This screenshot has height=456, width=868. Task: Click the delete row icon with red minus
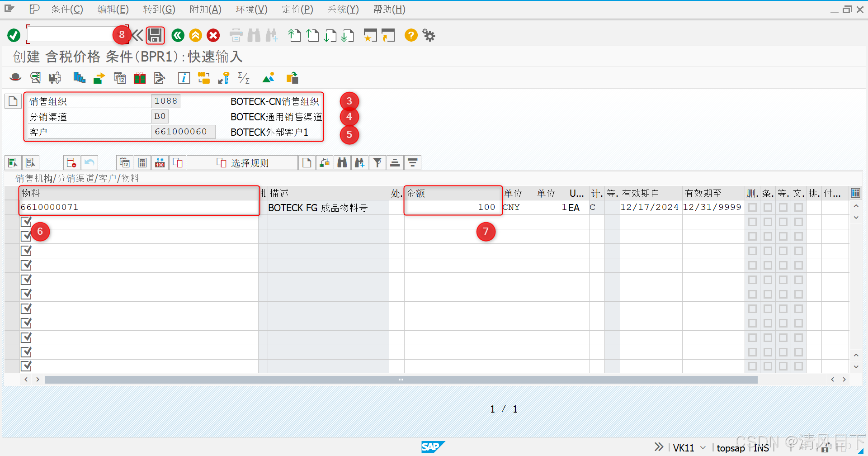tap(71, 162)
